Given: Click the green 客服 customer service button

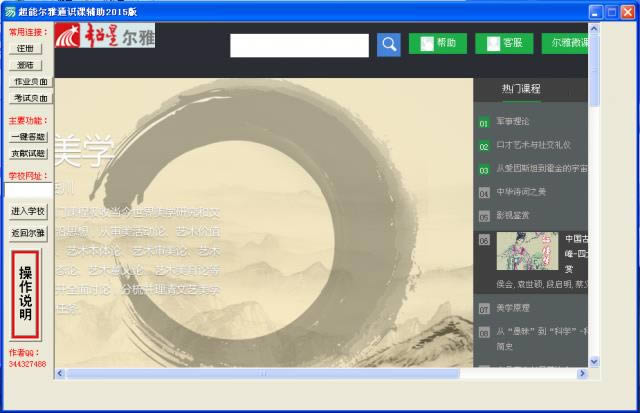Looking at the screenshot, I should [503, 44].
